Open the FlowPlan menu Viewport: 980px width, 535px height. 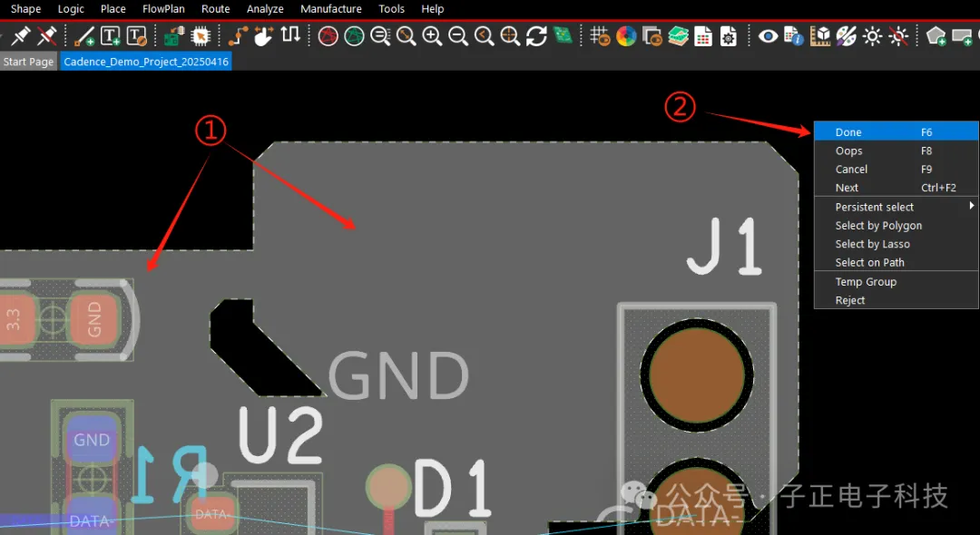(x=163, y=9)
